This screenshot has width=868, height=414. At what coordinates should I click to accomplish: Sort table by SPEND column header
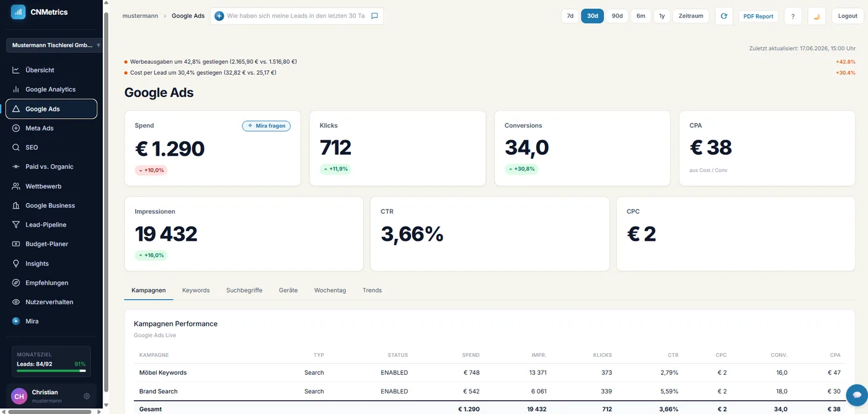pos(471,355)
